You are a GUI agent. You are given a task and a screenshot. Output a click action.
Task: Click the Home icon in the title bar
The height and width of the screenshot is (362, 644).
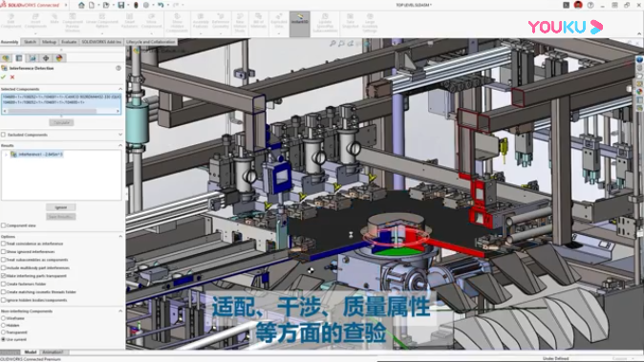click(x=81, y=5)
